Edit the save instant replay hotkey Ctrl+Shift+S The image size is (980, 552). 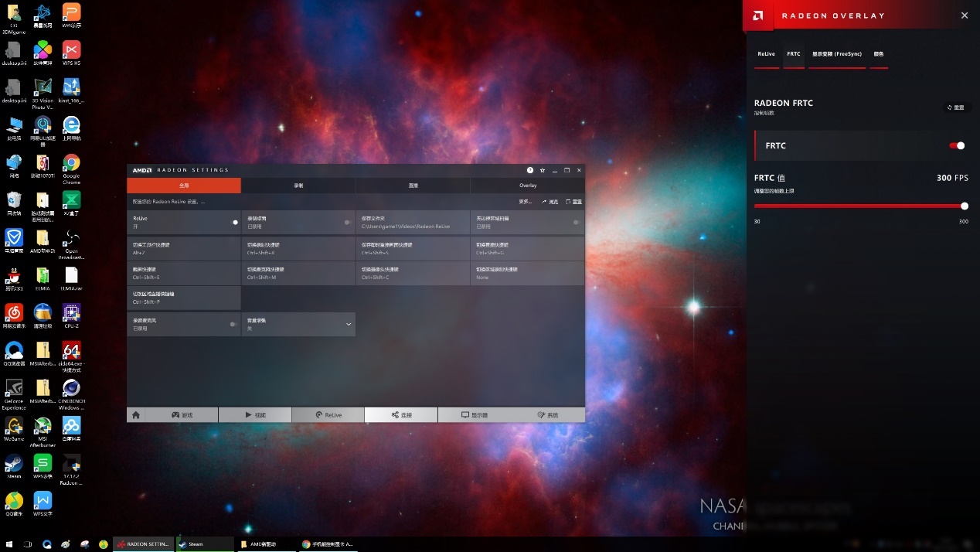413,248
